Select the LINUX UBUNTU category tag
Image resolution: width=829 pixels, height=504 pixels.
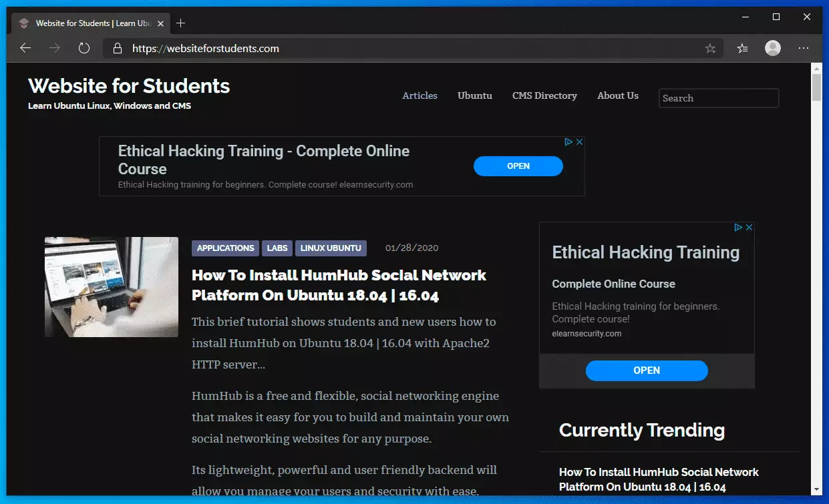pos(331,248)
